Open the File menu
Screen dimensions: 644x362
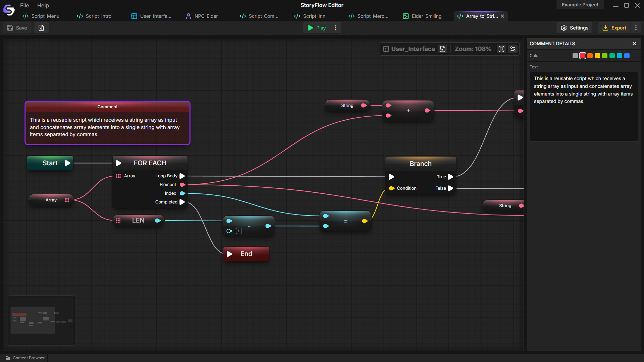(x=24, y=5)
